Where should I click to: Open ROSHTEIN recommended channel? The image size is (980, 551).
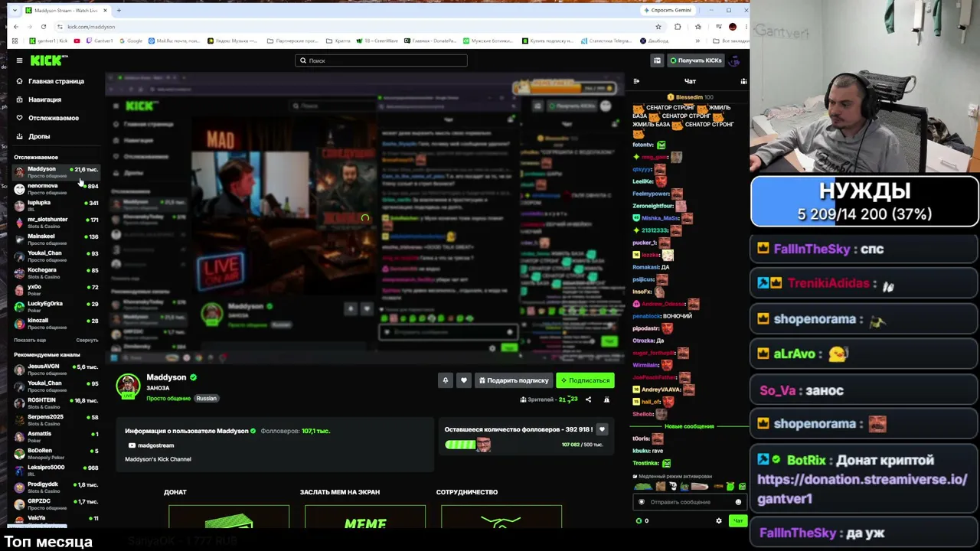tap(56, 403)
